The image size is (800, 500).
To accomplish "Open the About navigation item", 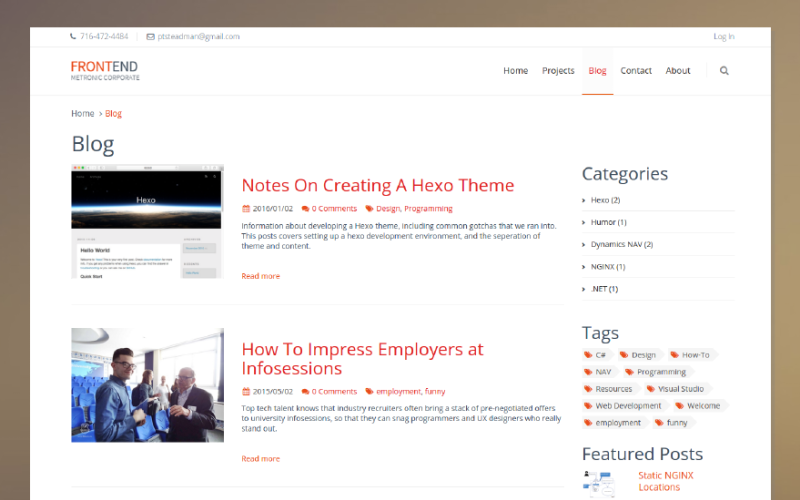I will [678, 71].
